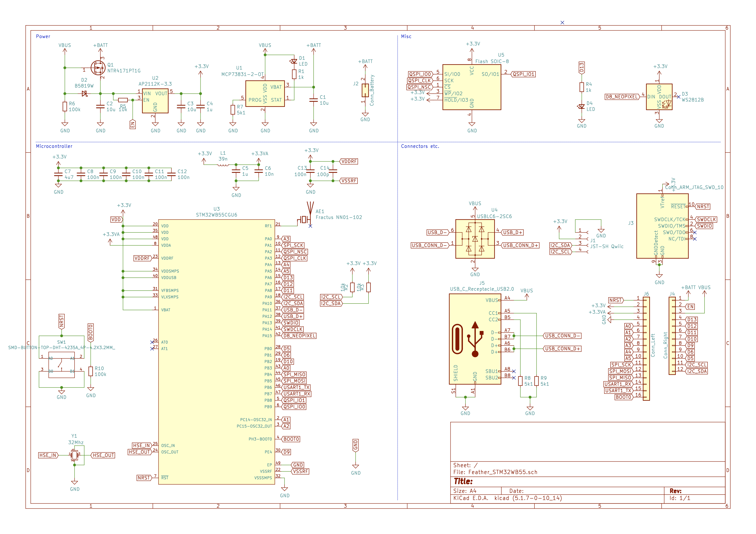
Task: Click the VSSRF label beside capacitor C14
Action: click(349, 181)
